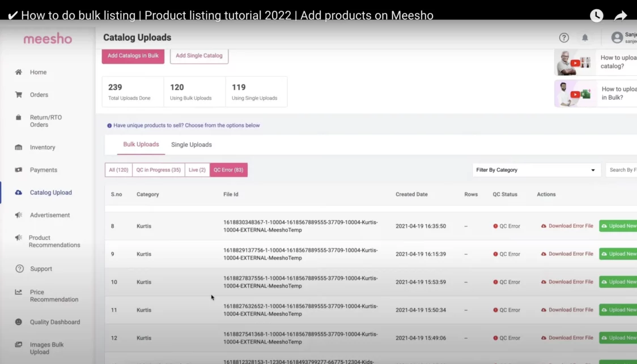Viewport: 637px width, 364px height.
Task: Click the Home icon in the sidebar
Action: [x=19, y=72]
